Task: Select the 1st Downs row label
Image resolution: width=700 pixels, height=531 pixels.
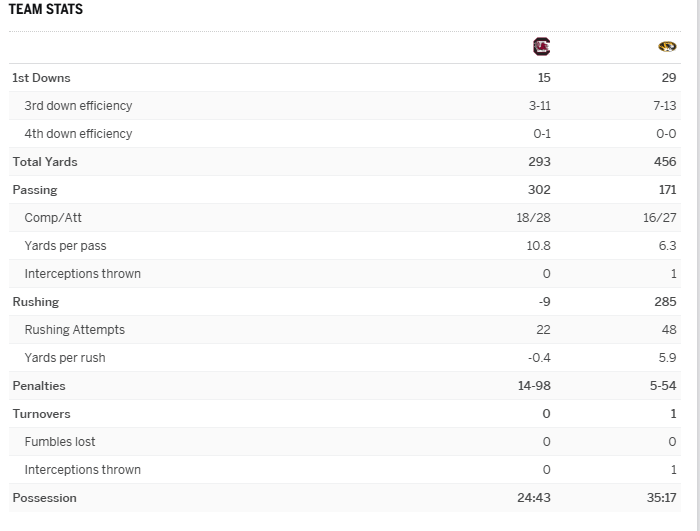Action: 41,78
